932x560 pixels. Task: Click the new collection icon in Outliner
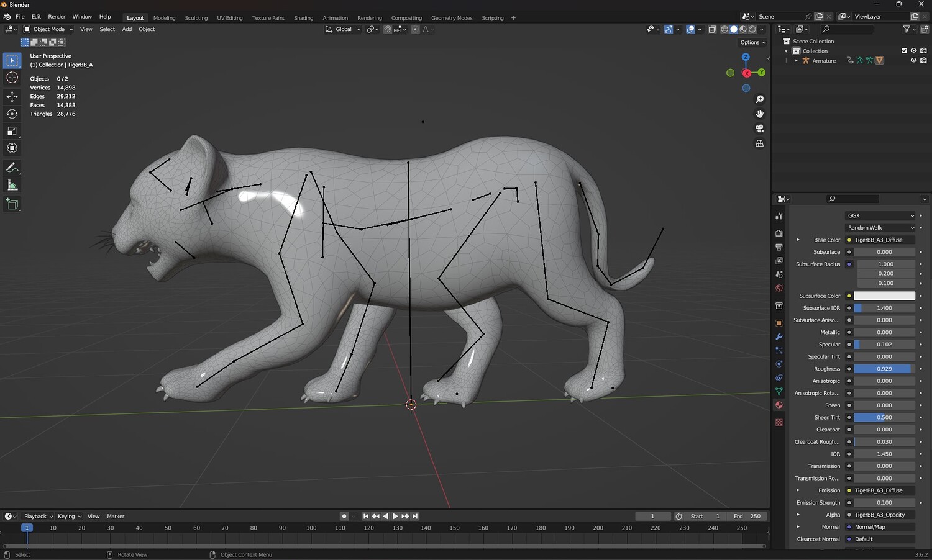[925, 29]
